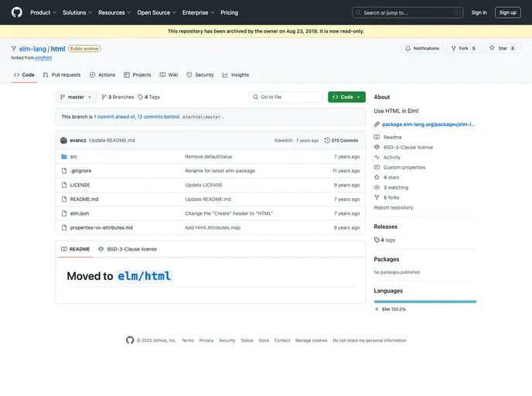Image resolution: width=532 pixels, height=396 pixels.
Task: Open Manage cookies in footer
Action: tap(311, 340)
